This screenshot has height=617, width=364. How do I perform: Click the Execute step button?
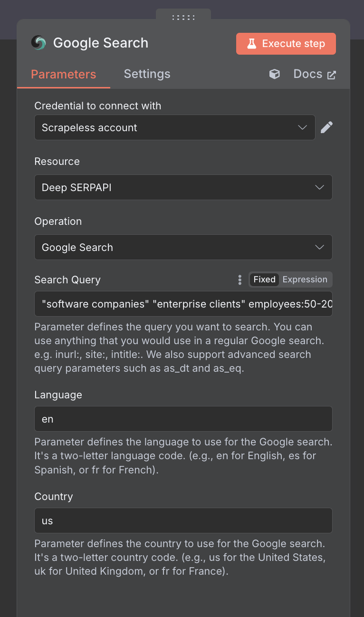(x=286, y=43)
